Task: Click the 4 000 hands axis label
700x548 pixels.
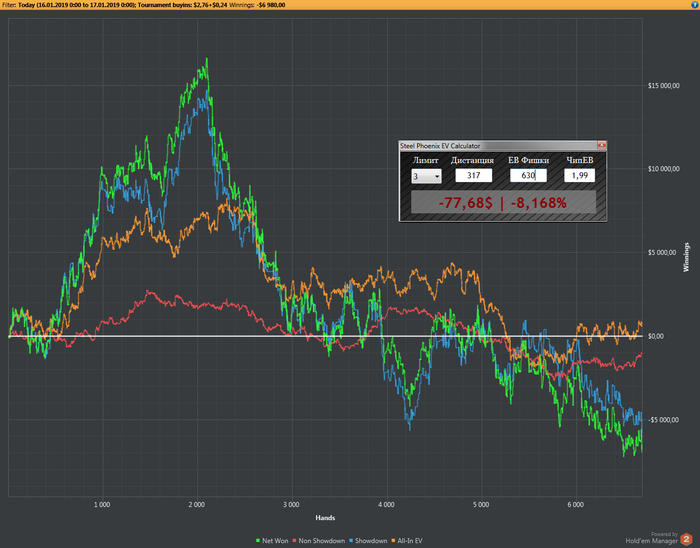Action: tap(386, 505)
